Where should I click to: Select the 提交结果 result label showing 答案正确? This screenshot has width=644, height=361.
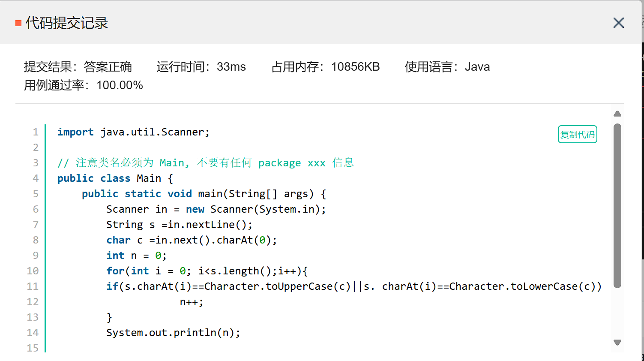point(78,67)
